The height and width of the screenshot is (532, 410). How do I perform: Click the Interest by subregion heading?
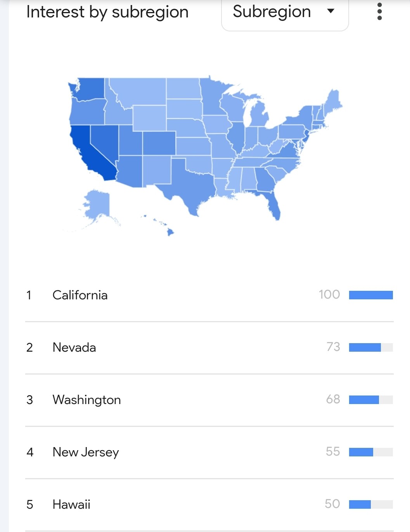pyautogui.click(x=107, y=12)
